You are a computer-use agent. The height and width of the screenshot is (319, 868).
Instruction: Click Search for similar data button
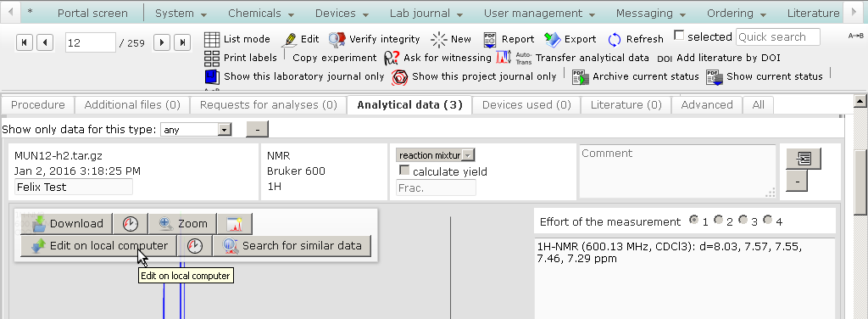click(x=292, y=245)
